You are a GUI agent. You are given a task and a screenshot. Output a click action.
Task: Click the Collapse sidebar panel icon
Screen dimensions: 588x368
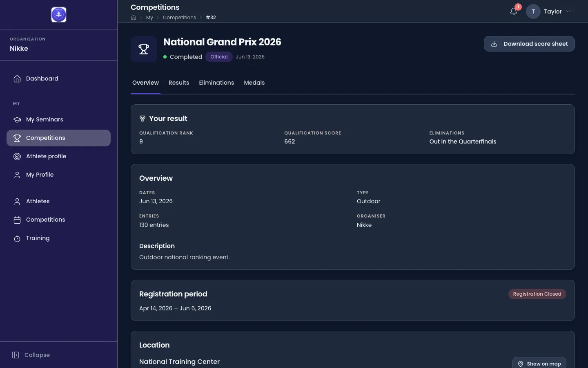pyautogui.click(x=16, y=355)
